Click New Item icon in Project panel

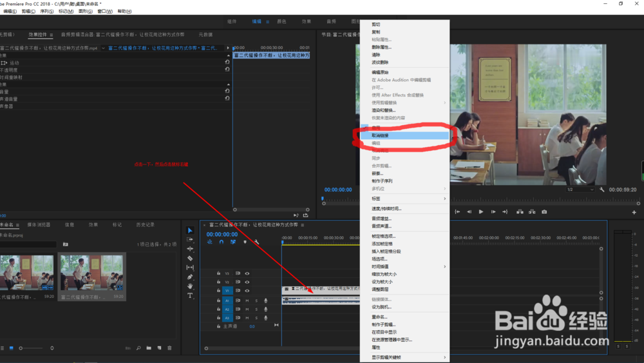click(159, 348)
